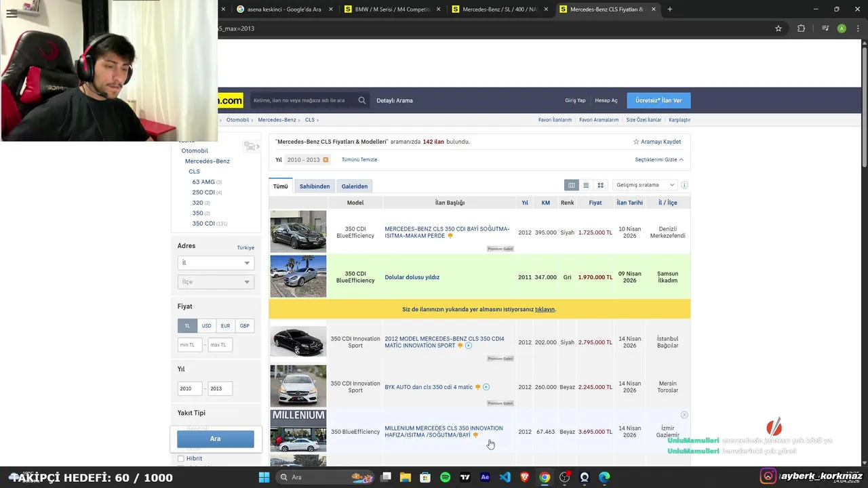This screenshot has width=868, height=488.
Task: Click Tümünü Temizle link
Action: (x=359, y=160)
